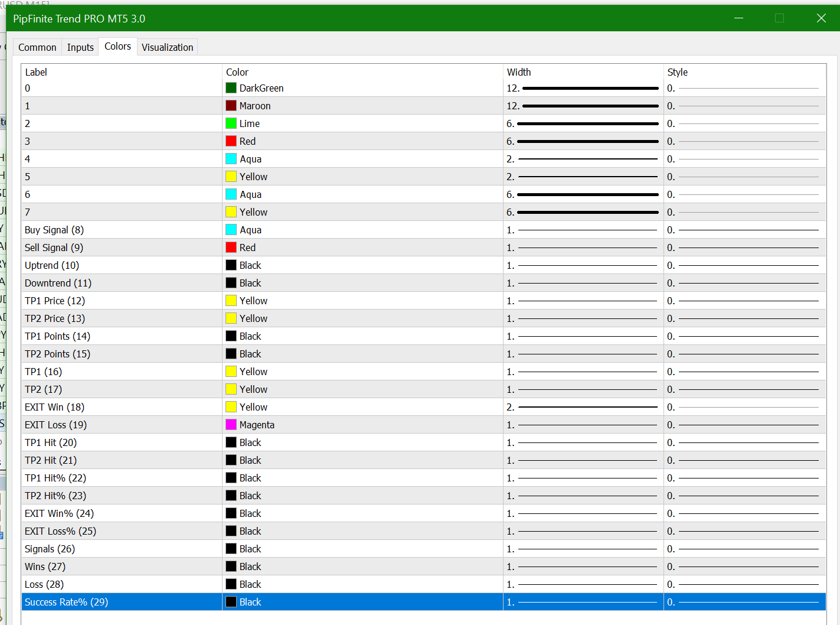
Task: Open the width selector for label 1
Action: click(x=583, y=106)
